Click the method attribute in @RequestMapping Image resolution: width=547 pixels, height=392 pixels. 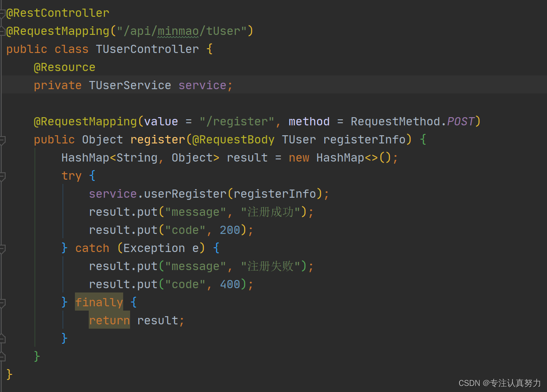pyautogui.click(x=309, y=122)
